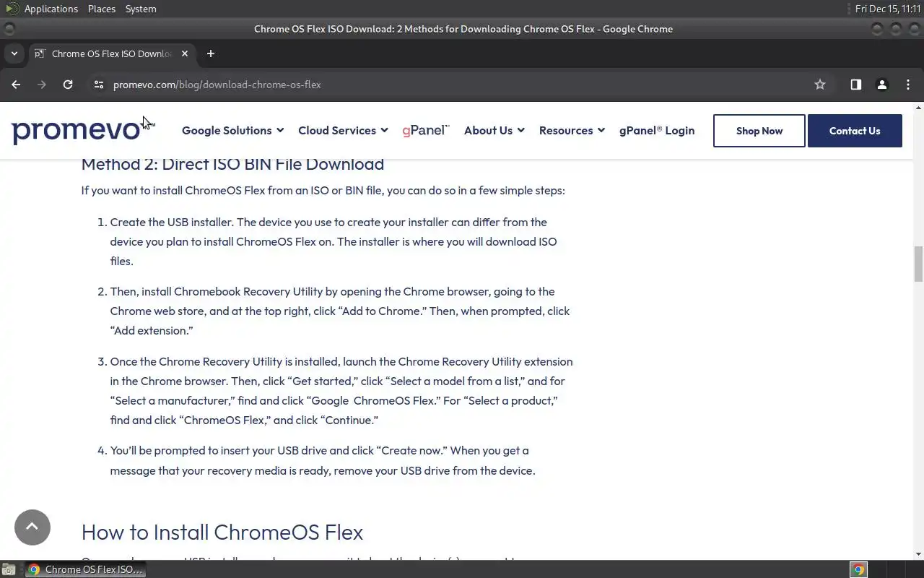This screenshot has width=924, height=578.
Task: Click the forward navigation arrow
Action: pyautogui.click(x=42, y=85)
